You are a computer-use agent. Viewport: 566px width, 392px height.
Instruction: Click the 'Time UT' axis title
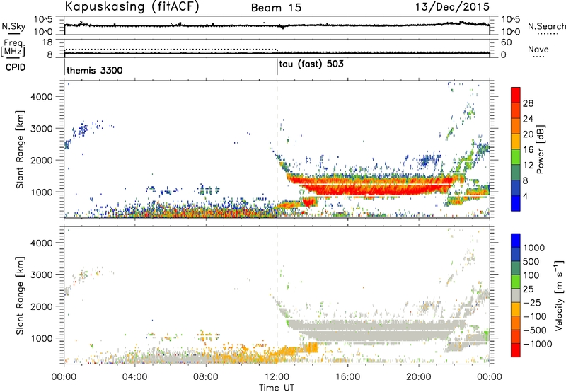point(277,388)
